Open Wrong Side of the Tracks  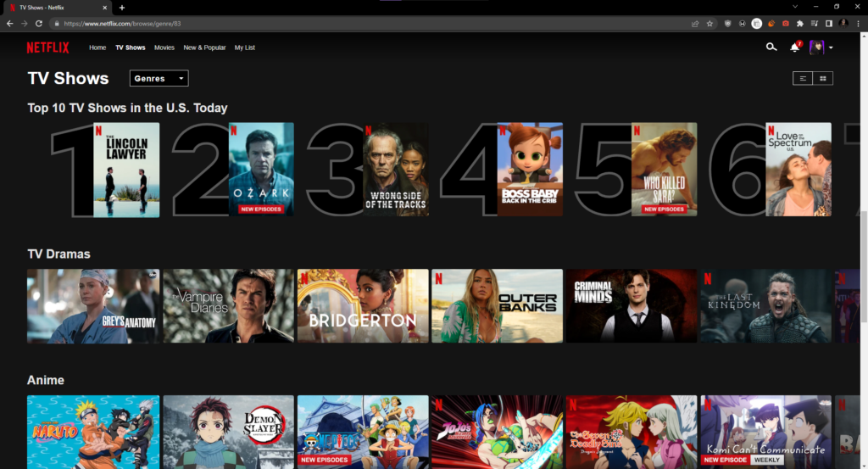396,170
